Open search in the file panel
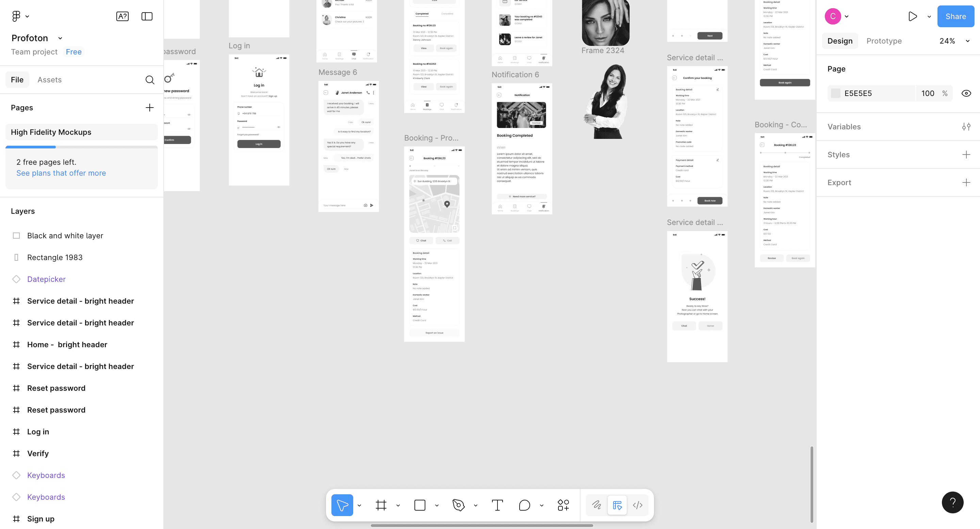Viewport: 980px width, 529px height. pyautogui.click(x=149, y=80)
